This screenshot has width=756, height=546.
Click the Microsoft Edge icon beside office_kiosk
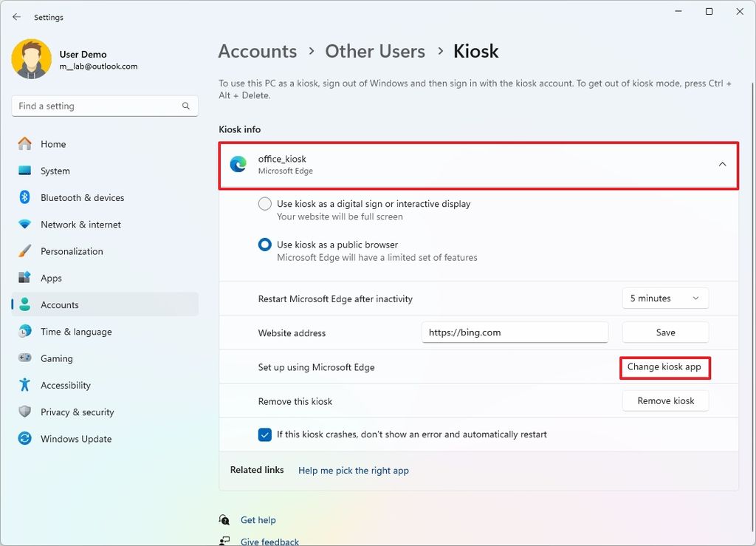coord(238,165)
